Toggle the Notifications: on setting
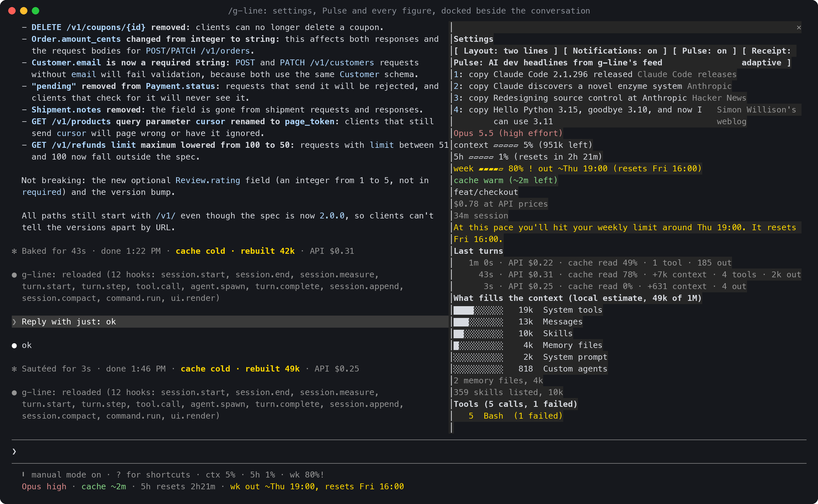Screen dimensions: 818x504 615,51
